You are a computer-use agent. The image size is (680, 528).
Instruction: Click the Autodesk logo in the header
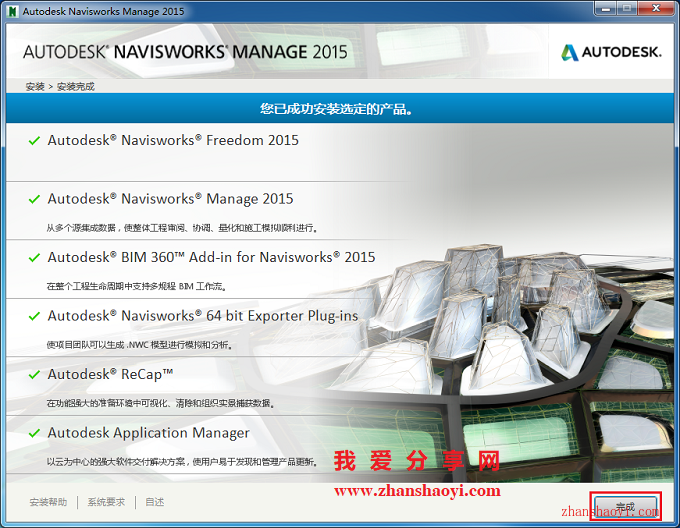coord(611,52)
